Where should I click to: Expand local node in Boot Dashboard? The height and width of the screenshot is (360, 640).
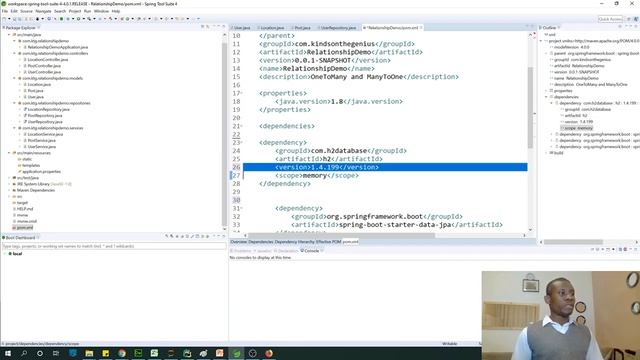(5, 254)
